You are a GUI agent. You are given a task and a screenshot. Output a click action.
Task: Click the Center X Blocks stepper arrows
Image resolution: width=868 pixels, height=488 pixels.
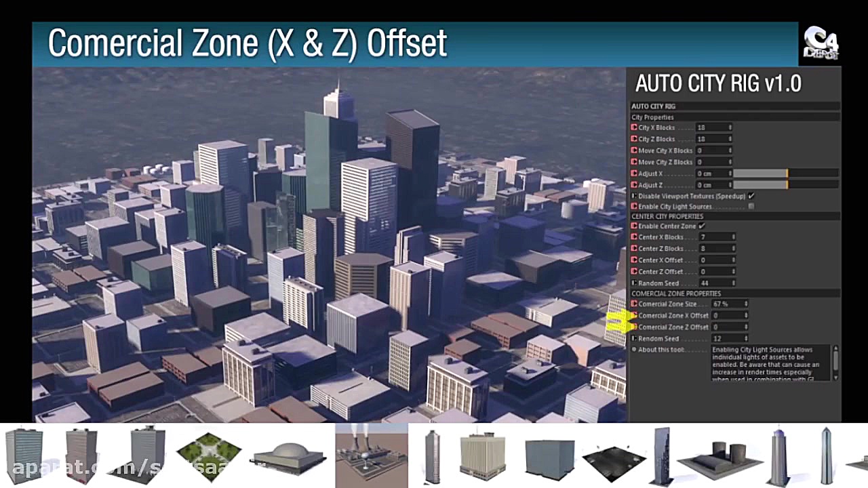tap(733, 237)
